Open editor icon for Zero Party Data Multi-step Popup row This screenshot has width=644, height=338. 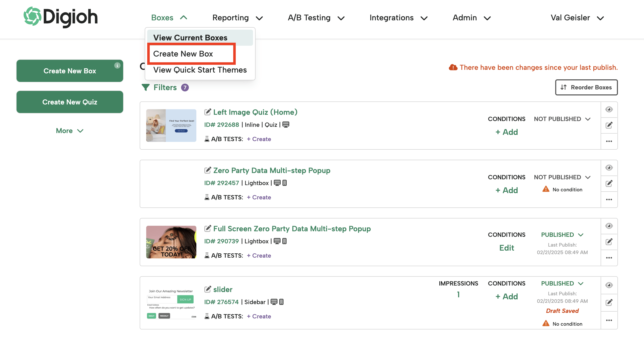point(609,184)
